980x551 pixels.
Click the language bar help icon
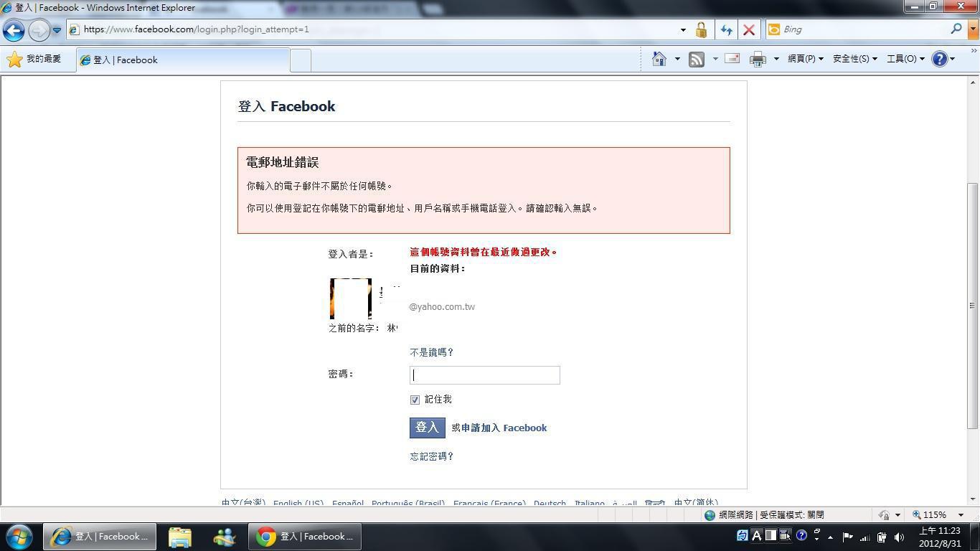[x=801, y=535]
